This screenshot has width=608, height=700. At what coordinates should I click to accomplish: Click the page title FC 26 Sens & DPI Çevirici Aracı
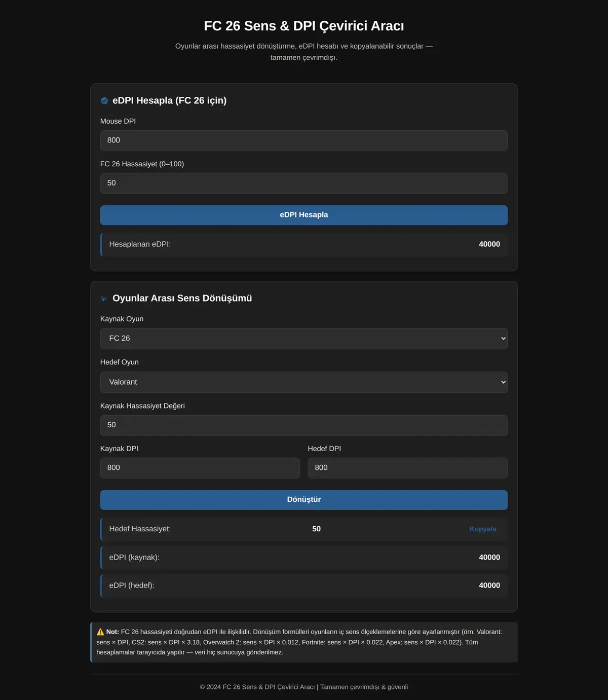pyautogui.click(x=304, y=26)
